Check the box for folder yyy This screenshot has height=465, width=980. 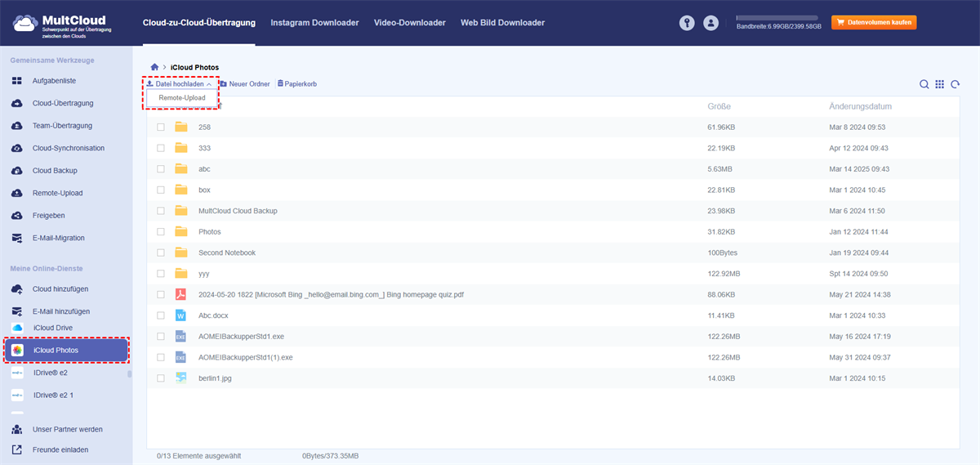161,274
